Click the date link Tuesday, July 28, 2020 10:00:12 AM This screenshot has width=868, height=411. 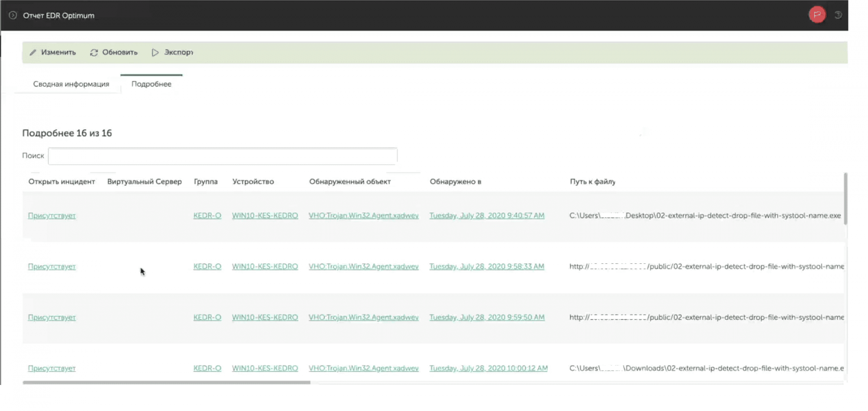pos(489,368)
